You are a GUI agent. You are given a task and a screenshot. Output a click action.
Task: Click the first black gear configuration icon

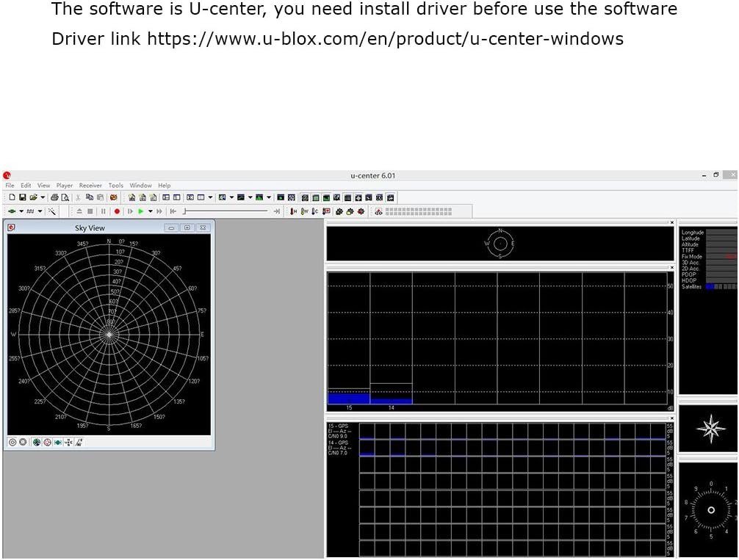pos(339,211)
